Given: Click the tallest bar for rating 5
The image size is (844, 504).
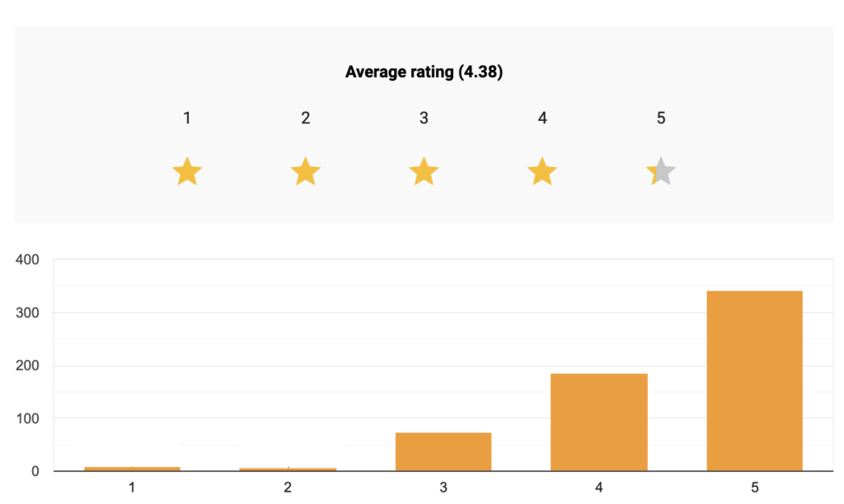Looking at the screenshot, I should (754, 380).
